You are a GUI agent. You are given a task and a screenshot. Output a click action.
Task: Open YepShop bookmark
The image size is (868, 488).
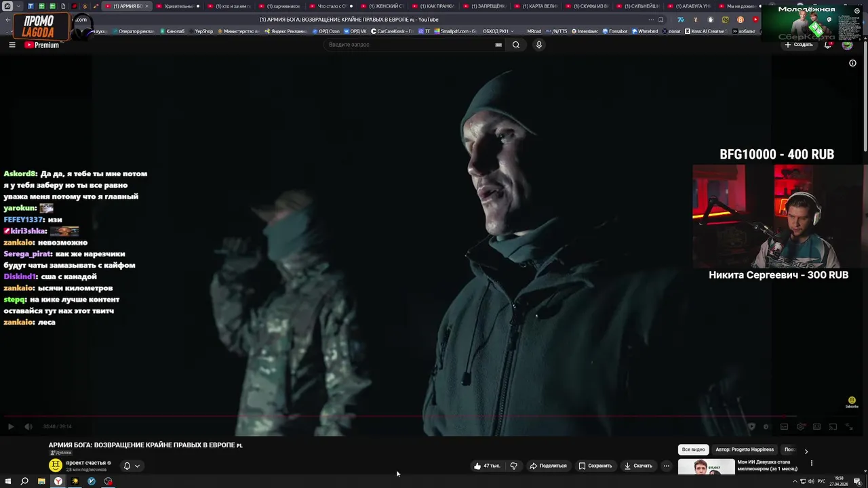(201, 31)
